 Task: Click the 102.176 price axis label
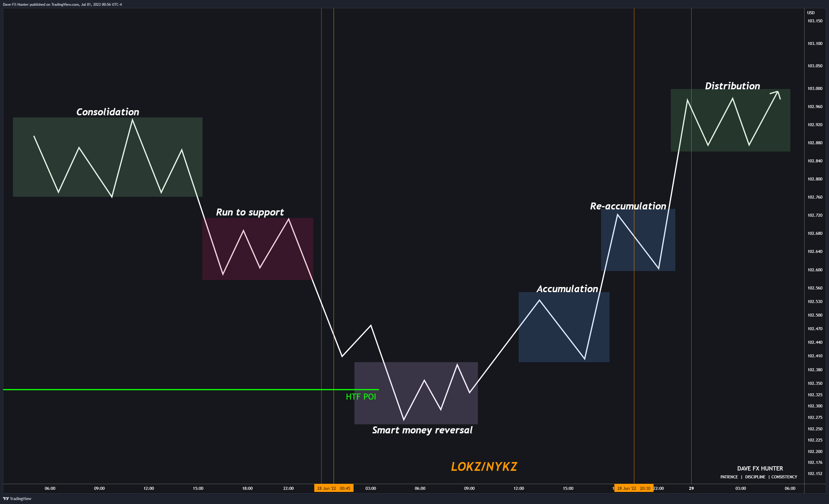pos(815,463)
